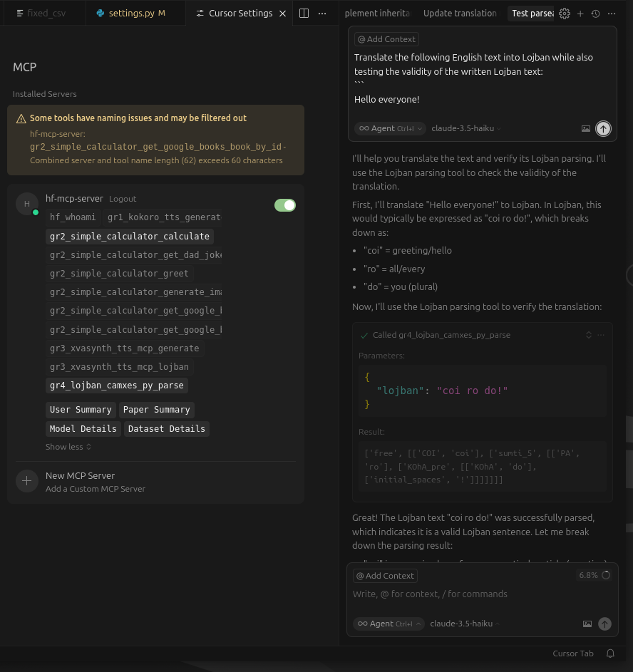Collapse tools list with Show less
This screenshot has width=633, height=672.
pos(68,447)
